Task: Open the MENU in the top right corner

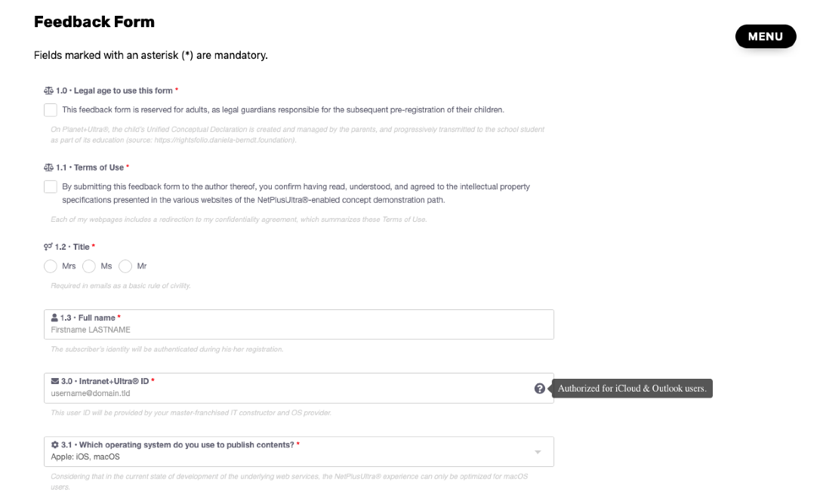Action: (766, 36)
